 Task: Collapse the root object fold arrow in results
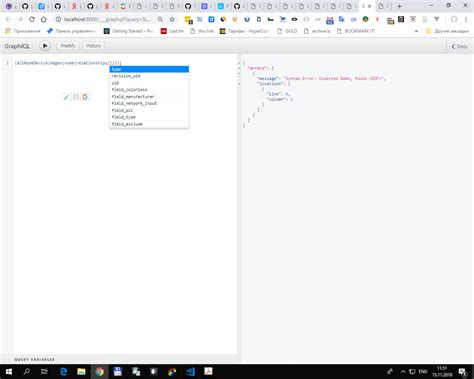coord(239,63)
